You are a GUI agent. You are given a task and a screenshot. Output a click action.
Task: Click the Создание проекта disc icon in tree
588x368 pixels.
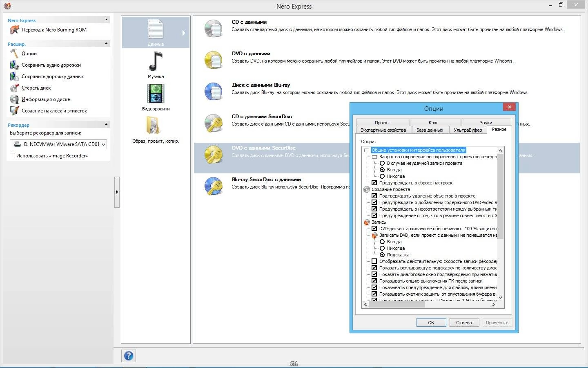pos(367,189)
